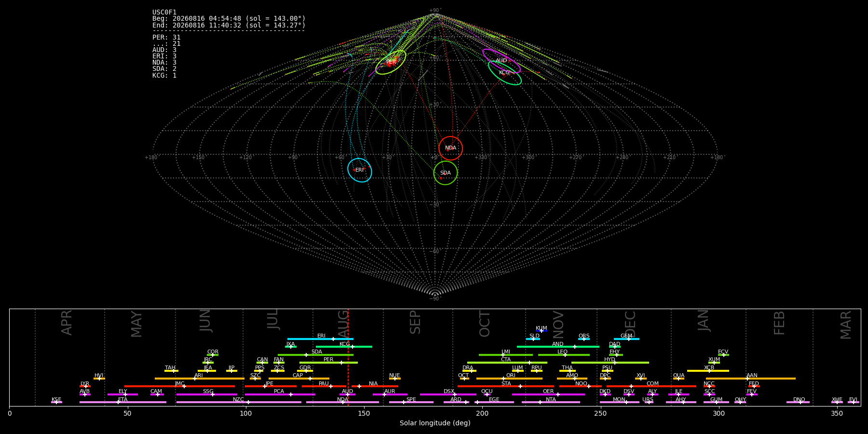Select the STA shower red bar
868x434 pixels.
point(506,386)
